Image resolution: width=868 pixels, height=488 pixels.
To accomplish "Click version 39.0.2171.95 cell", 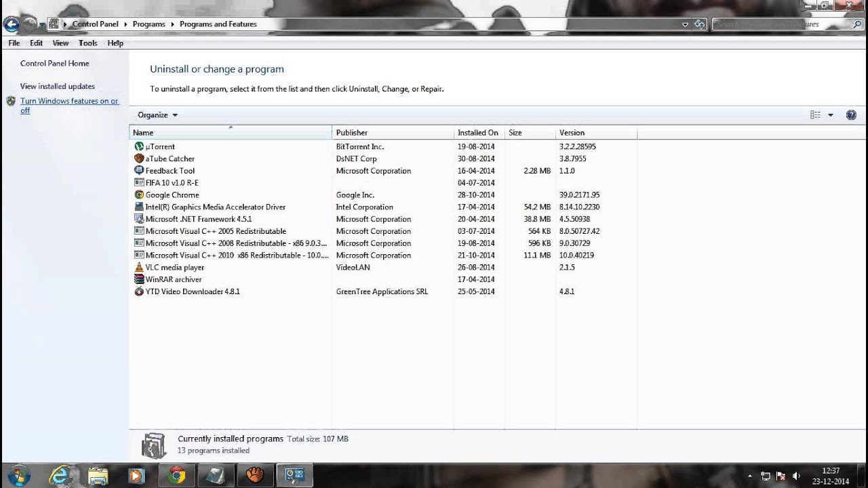I will click(x=580, y=195).
